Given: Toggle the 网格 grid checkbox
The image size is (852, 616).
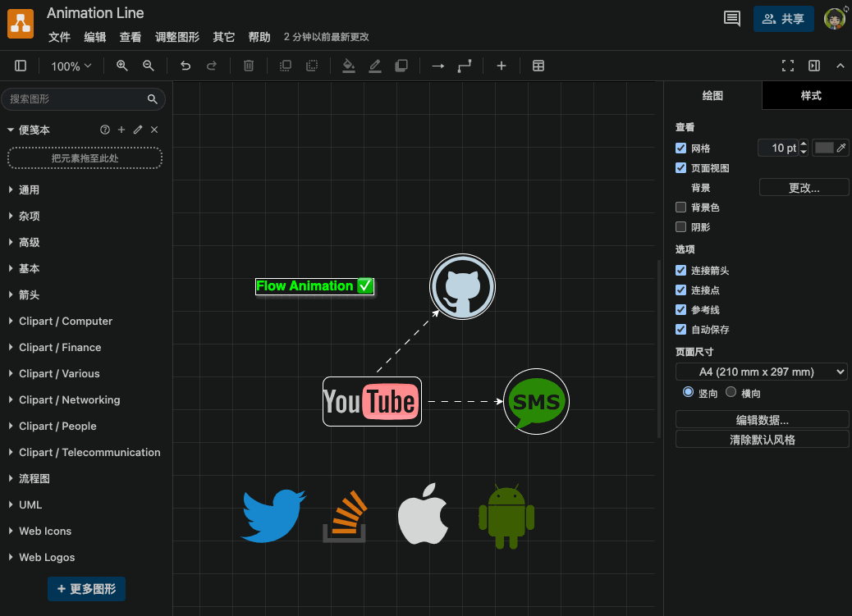Looking at the screenshot, I should click(680, 148).
